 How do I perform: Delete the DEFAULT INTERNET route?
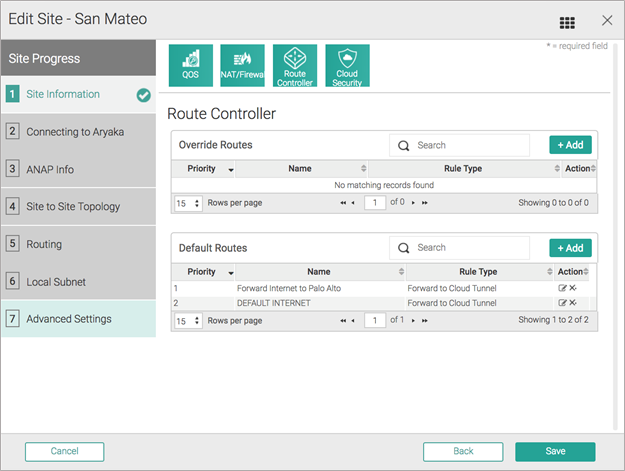pyautogui.click(x=574, y=302)
